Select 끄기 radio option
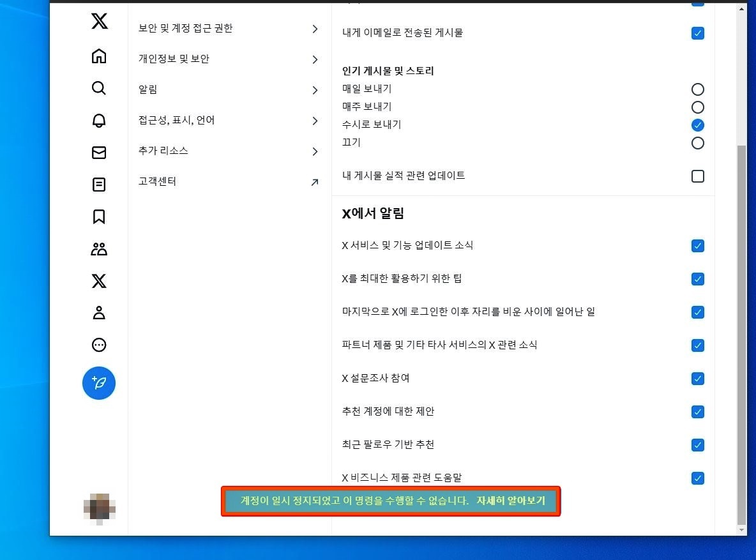756x560 pixels. pos(697,143)
